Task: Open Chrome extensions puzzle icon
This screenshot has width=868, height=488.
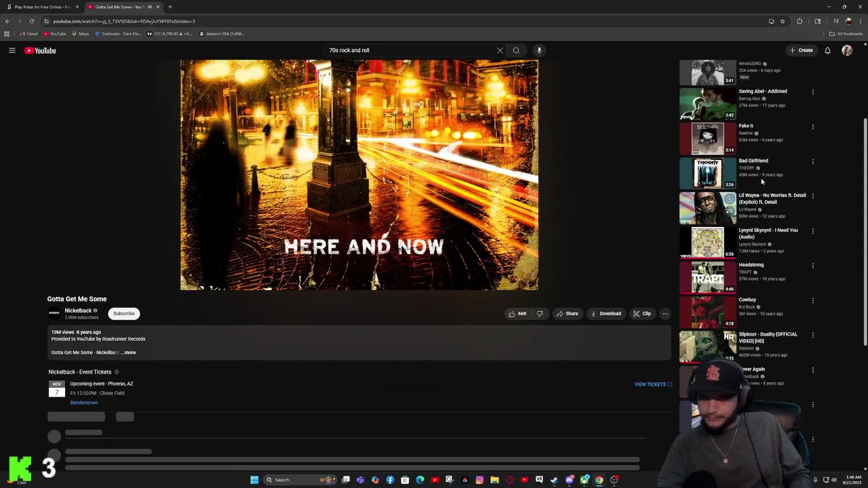Action: 800,21
